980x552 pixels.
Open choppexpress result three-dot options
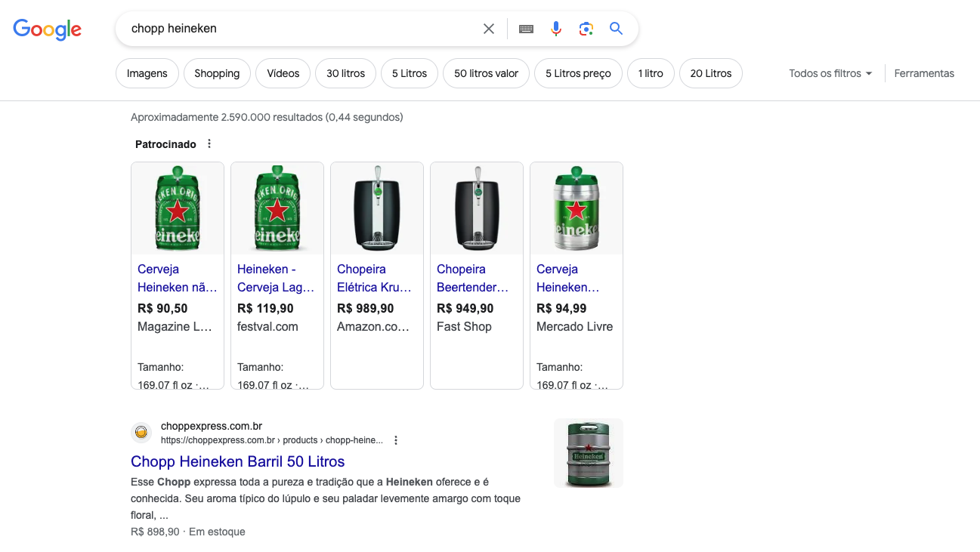(x=396, y=440)
